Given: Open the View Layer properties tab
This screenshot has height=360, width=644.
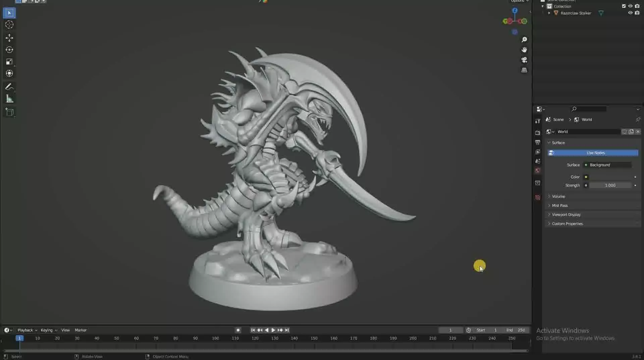Looking at the screenshot, I should click(538, 152).
